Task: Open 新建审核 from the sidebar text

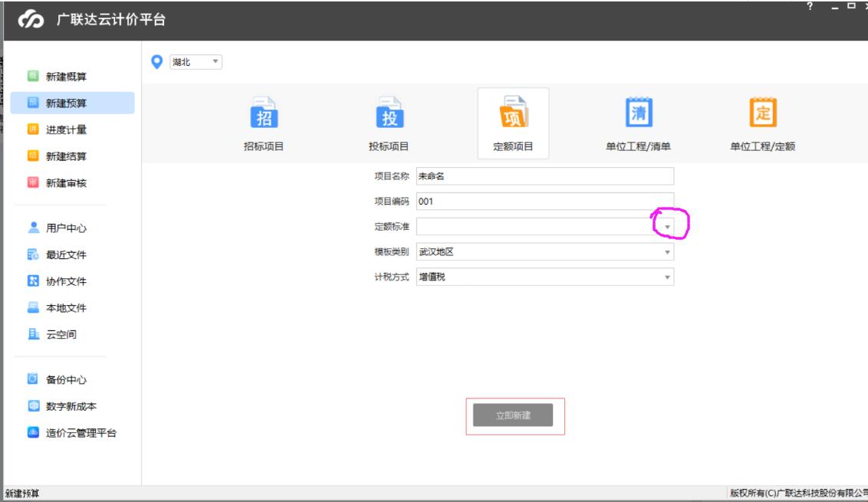Action: coord(67,182)
